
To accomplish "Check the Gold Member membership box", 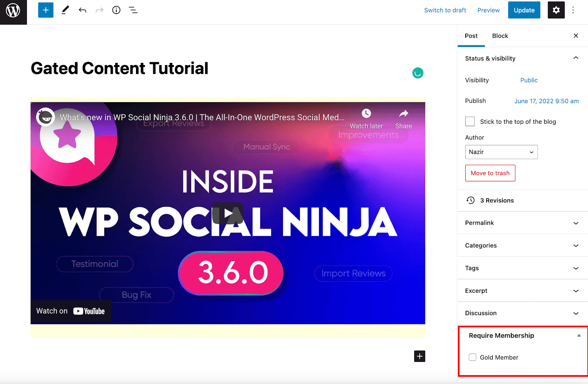I will coord(473,357).
